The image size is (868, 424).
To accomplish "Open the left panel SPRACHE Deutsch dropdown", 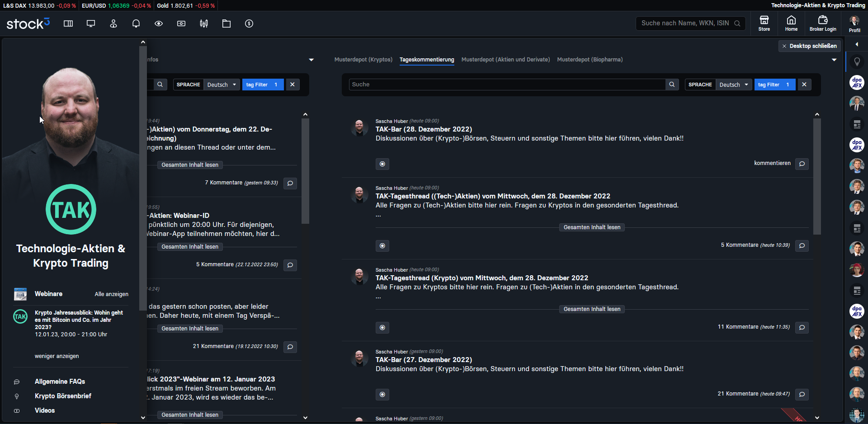I will coord(222,85).
